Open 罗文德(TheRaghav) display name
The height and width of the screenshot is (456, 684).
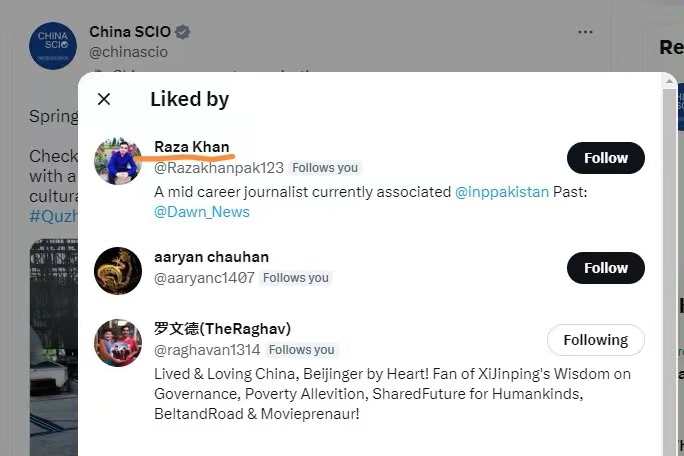(222, 329)
